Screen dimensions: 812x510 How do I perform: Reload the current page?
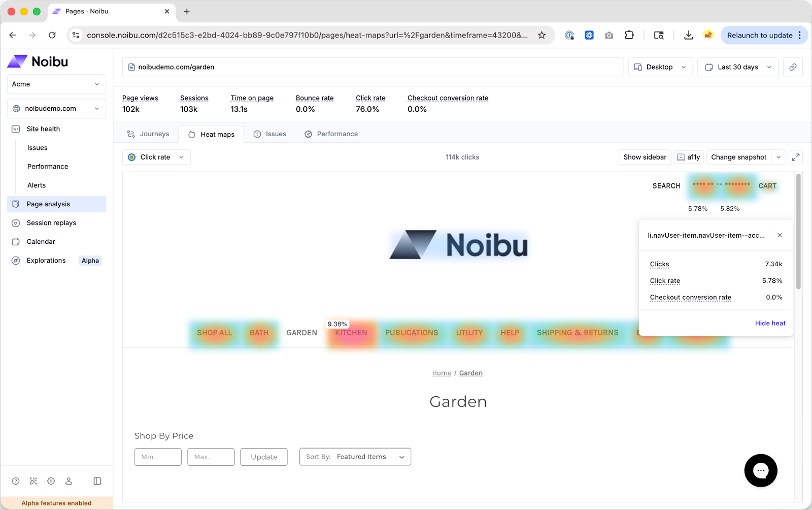tap(52, 35)
